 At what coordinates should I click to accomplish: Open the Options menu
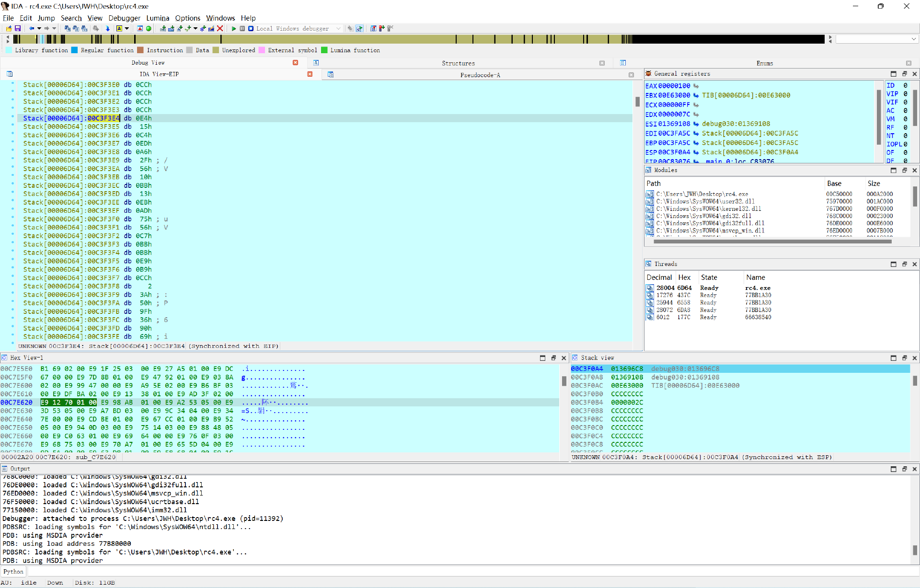tap(187, 18)
